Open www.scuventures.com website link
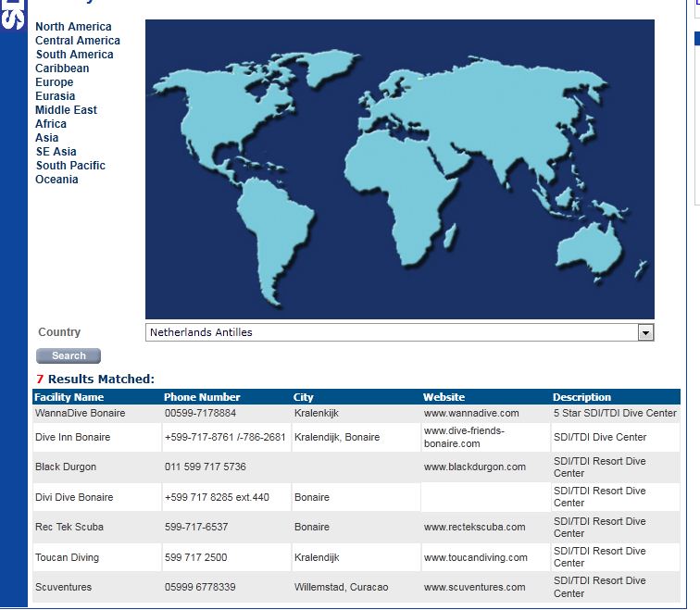This screenshot has height=610, width=700. click(475, 587)
